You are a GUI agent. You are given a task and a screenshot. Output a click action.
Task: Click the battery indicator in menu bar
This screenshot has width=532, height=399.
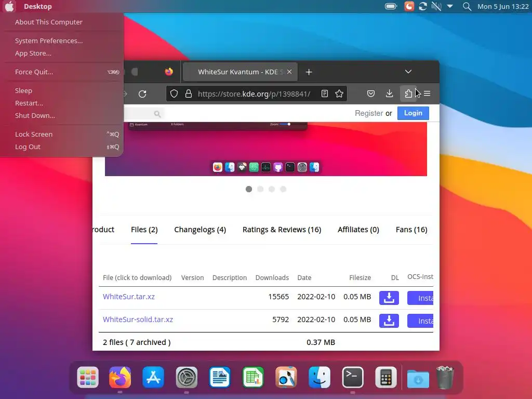tap(391, 6)
